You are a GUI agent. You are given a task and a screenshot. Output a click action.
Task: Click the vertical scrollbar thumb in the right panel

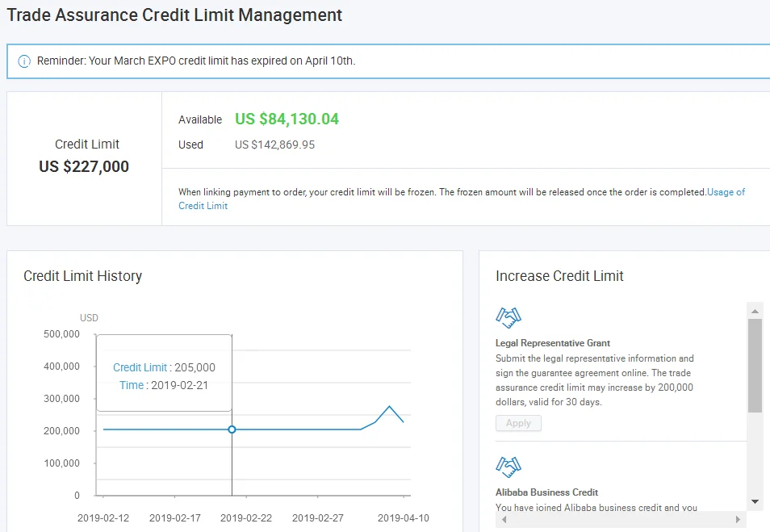[x=755, y=365]
